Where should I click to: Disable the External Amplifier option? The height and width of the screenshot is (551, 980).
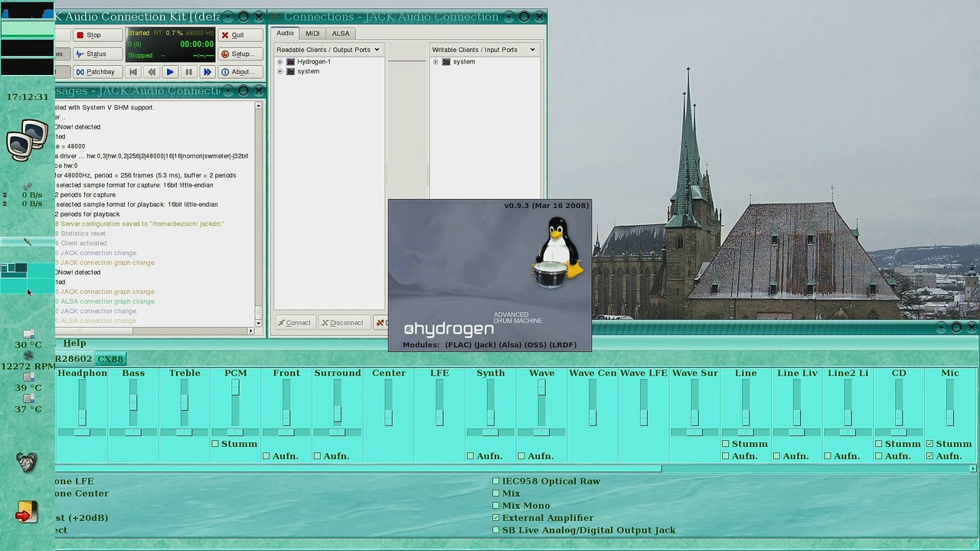tap(496, 518)
